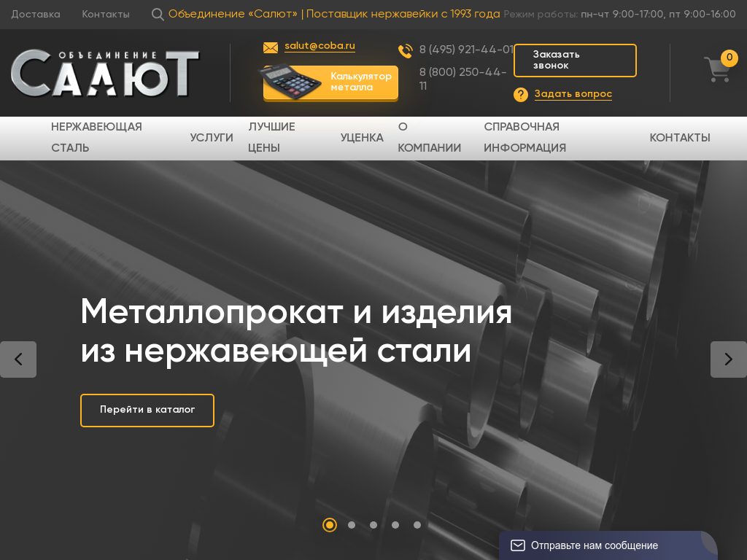Select the second slider dot
747x560 pixels.
[352, 525]
